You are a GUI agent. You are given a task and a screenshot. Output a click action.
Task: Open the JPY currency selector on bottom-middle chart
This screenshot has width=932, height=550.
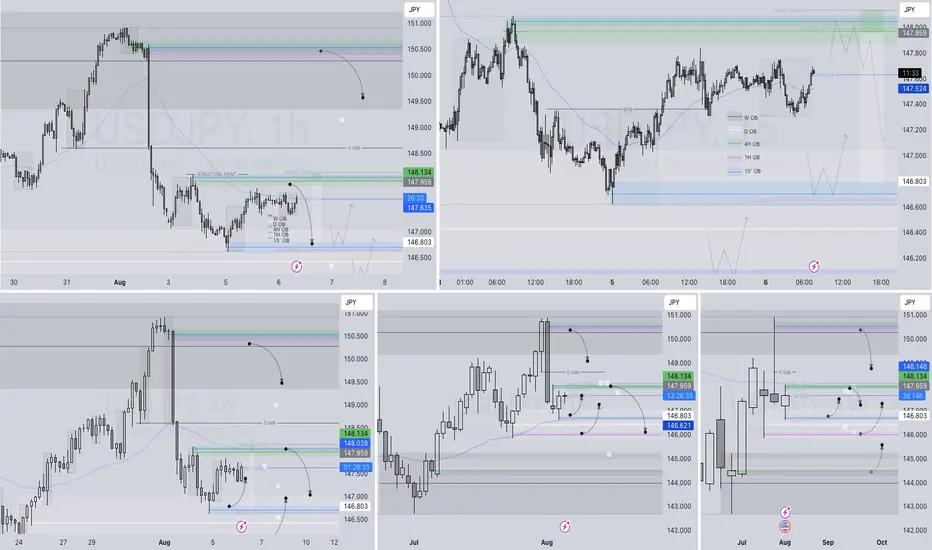tap(679, 302)
